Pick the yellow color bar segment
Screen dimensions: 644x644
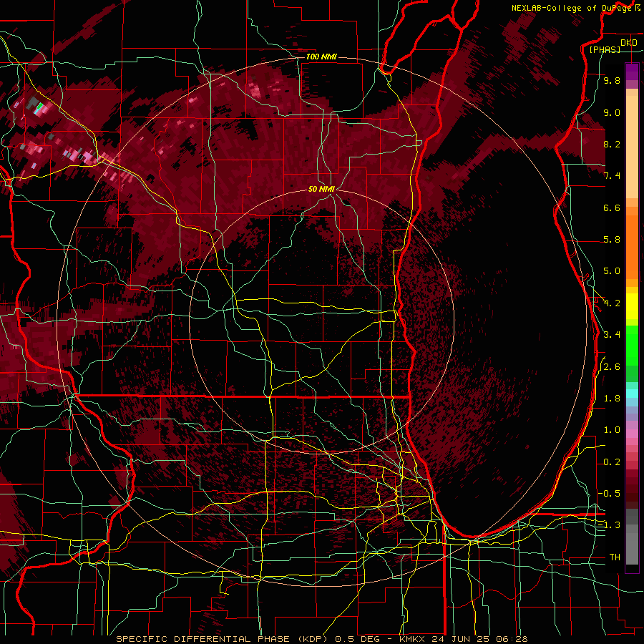(x=632, y=306)
